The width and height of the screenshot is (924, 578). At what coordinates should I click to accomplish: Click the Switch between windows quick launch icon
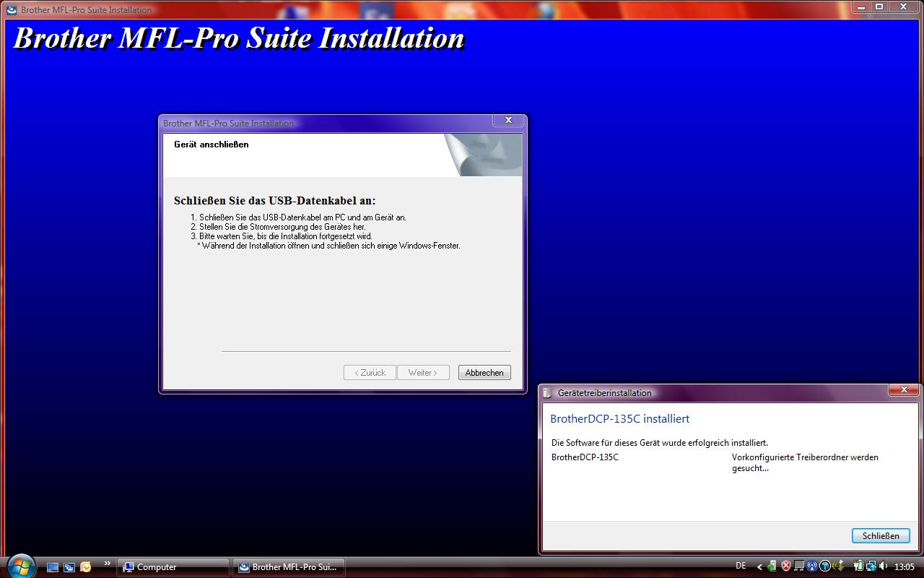coord(69,567)
